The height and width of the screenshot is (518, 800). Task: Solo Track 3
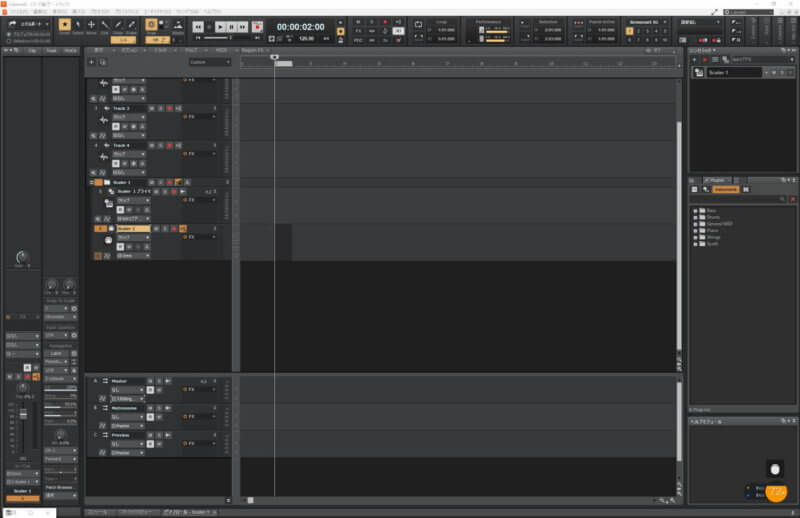(161, 109)
